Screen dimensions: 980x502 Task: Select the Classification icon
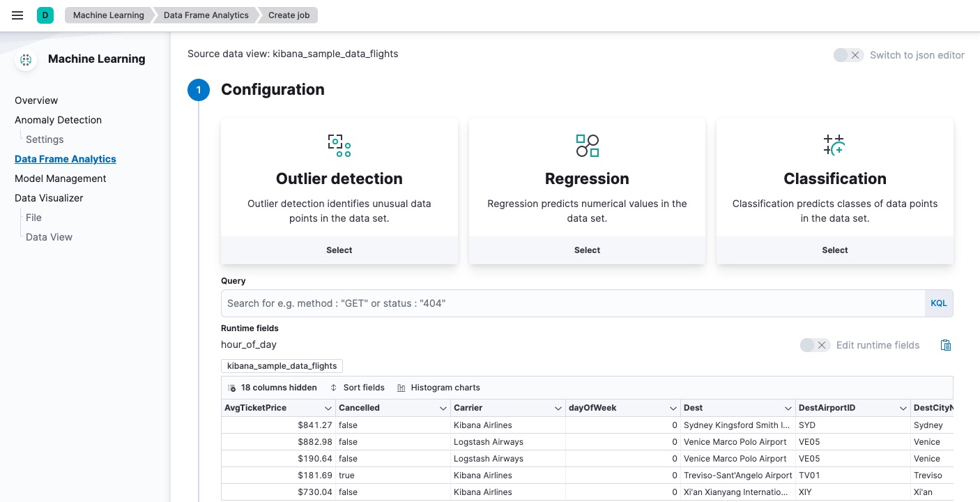[x=834, y=145]
